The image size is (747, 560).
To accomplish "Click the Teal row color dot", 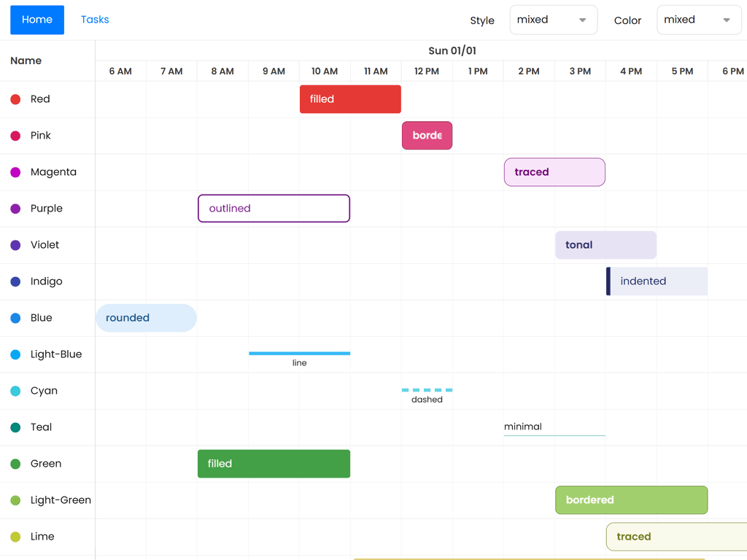I will pyautogui.click(x=15, y=427).
